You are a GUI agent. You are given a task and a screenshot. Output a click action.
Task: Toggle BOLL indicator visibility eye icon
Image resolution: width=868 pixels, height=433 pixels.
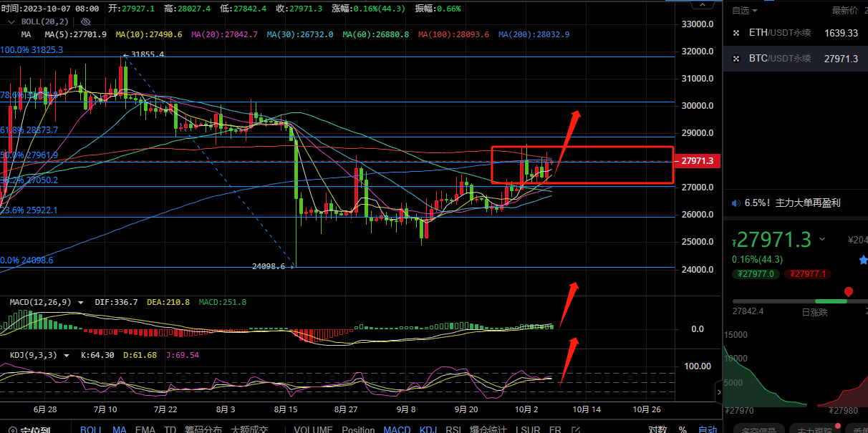point(85,22)
